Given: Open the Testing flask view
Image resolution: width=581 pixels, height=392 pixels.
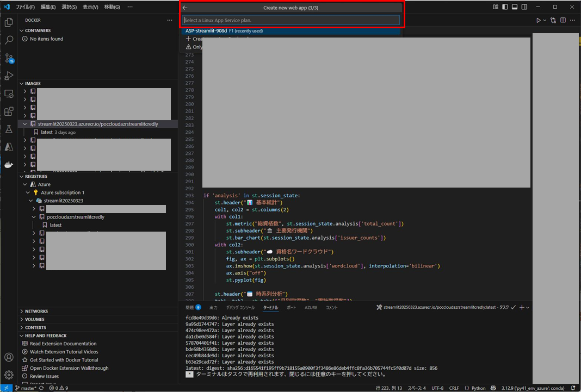Looking at the screenshot, I should tap(9, 129).
